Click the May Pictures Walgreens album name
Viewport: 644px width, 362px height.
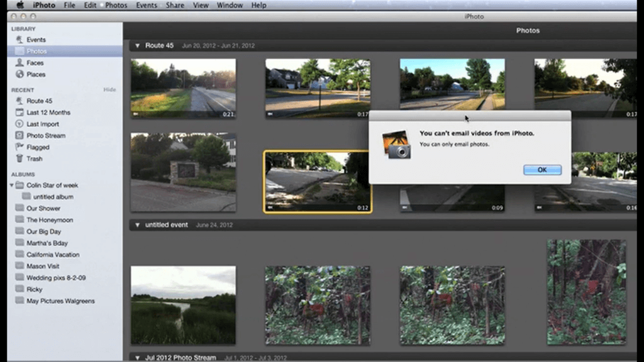pos(61,301)
